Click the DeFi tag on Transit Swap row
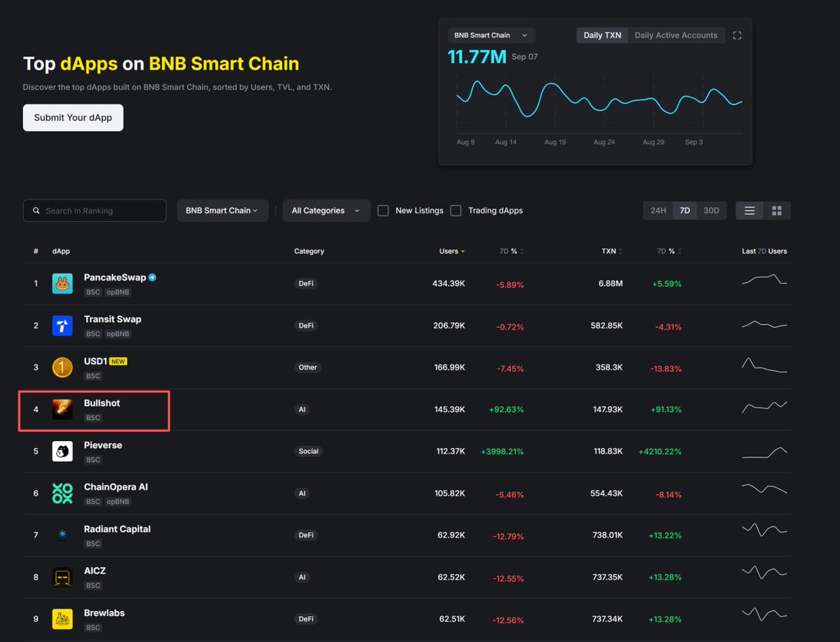This screenshot has height=642, width=840. (x=306, y=326)
